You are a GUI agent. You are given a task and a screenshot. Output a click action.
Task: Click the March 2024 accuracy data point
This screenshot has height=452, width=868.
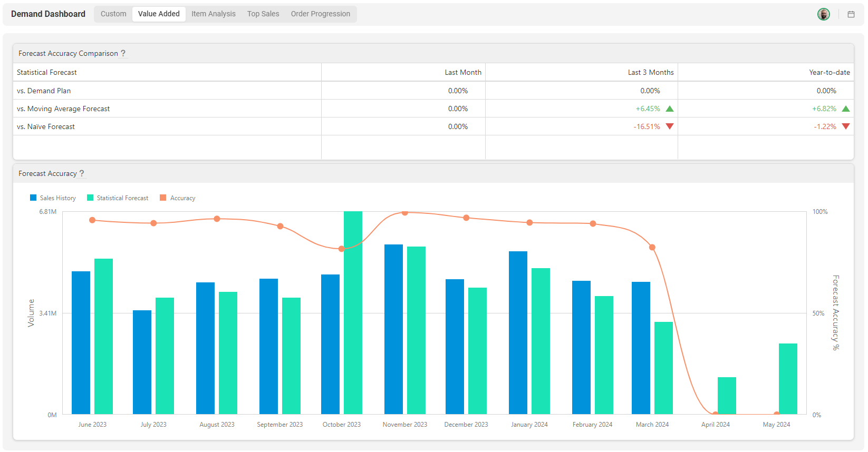point(652,247)
